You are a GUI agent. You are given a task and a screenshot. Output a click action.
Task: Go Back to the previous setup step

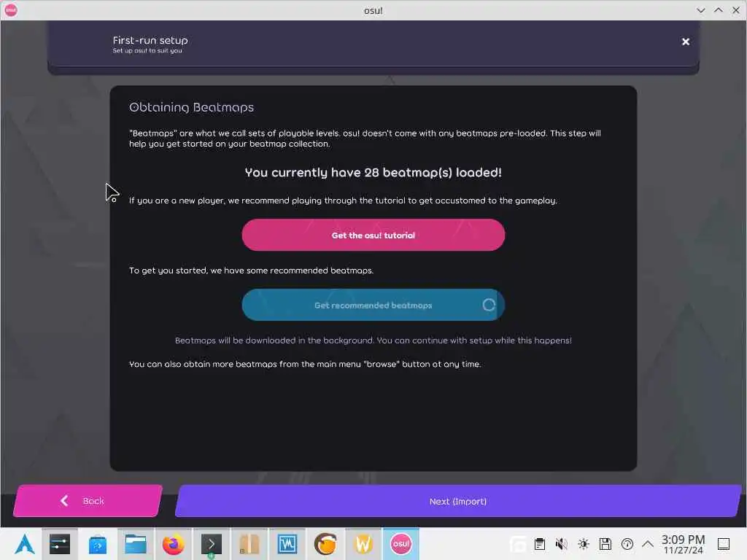coord(88,501)
